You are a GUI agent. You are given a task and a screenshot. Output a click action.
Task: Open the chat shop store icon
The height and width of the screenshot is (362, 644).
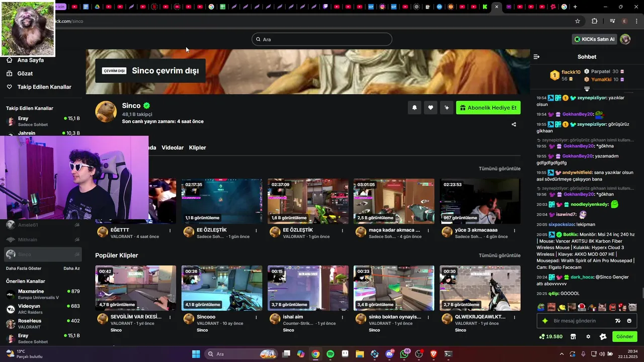click(573, 336)
